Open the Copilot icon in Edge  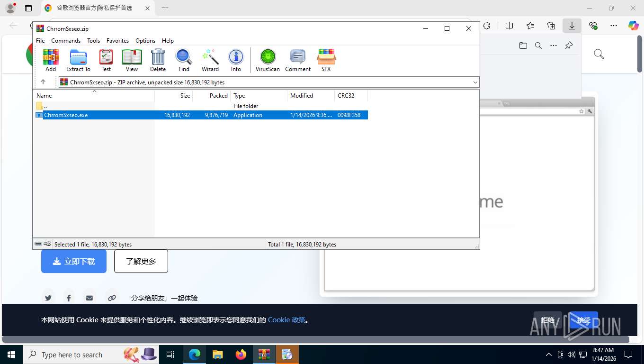coord(634,26)
